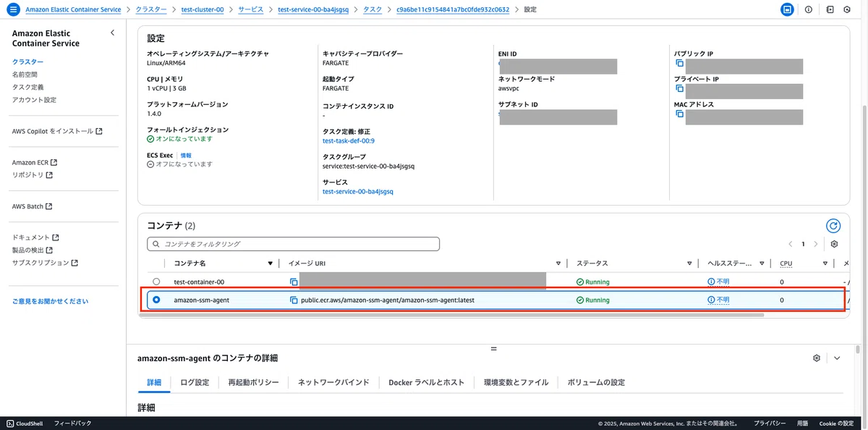Copy the private IP address
The width and height of the screenshot is (868, 430).
tap(679, 88)
